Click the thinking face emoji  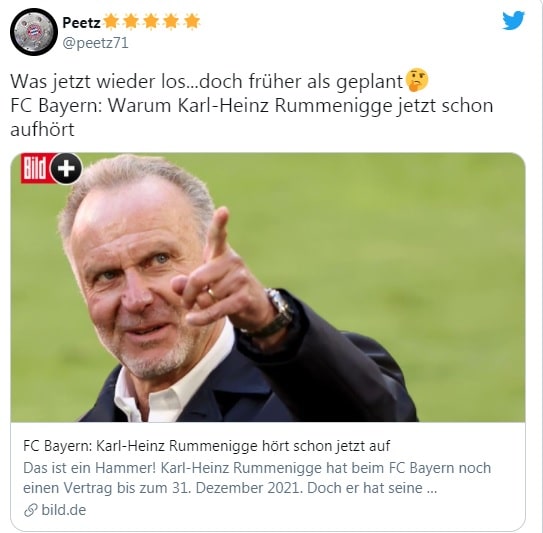pyautogui.click(x=417, y=80)
